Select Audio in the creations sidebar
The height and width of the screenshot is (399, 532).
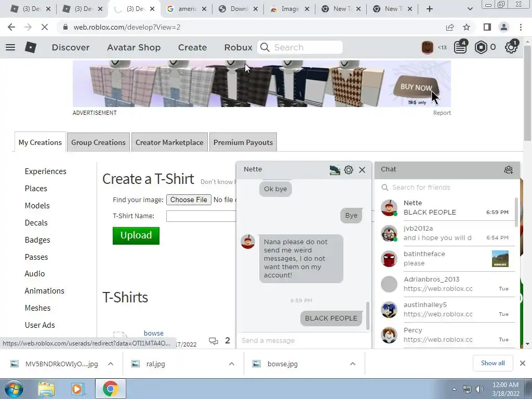[x=35, y=273]
